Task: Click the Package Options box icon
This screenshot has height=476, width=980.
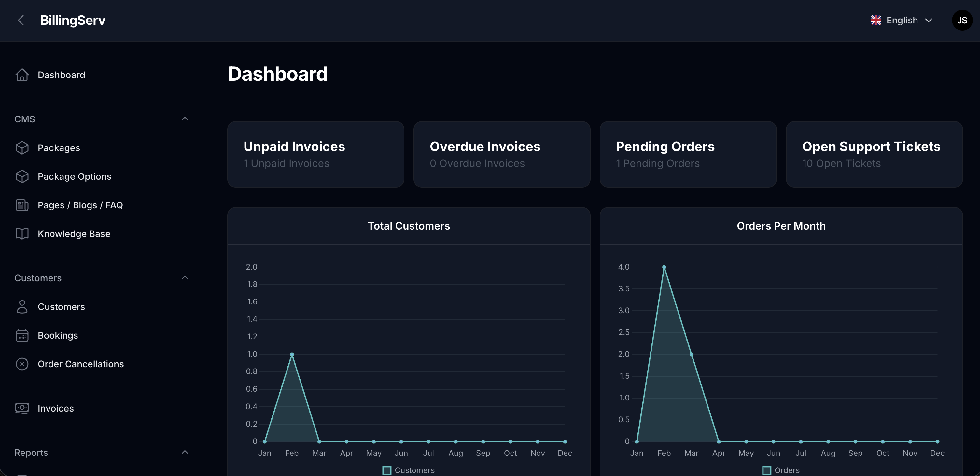Action: click(22, 176)
